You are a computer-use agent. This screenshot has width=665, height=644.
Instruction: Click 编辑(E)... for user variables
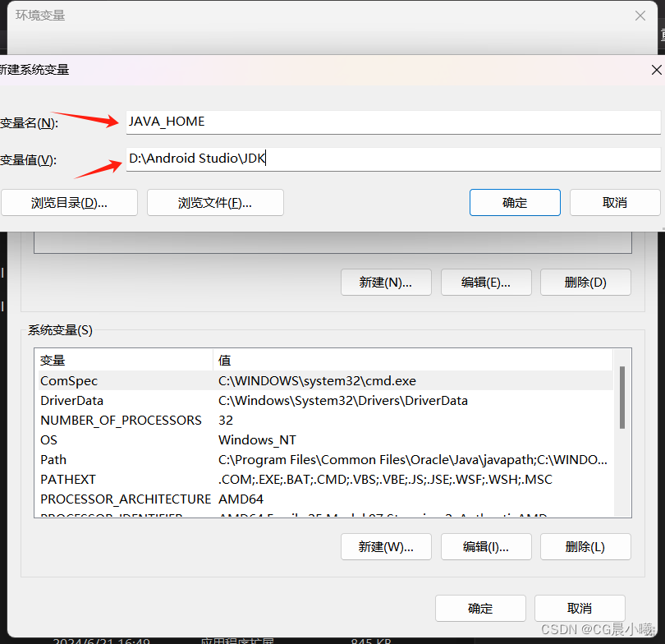pyautogui.click(x=486, y=282)
